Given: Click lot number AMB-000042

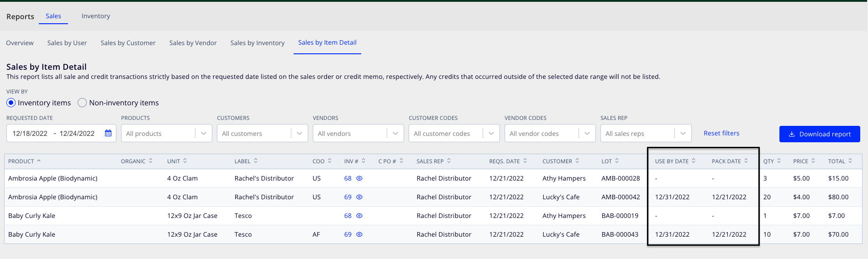Looking at the screenshot, I should (x=621, y=197).
